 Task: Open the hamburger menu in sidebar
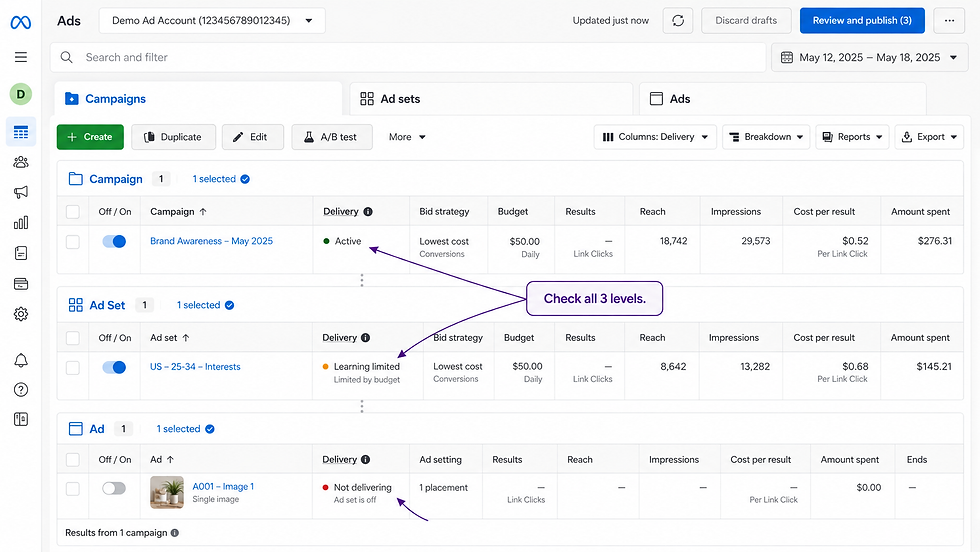pos(21,57)
